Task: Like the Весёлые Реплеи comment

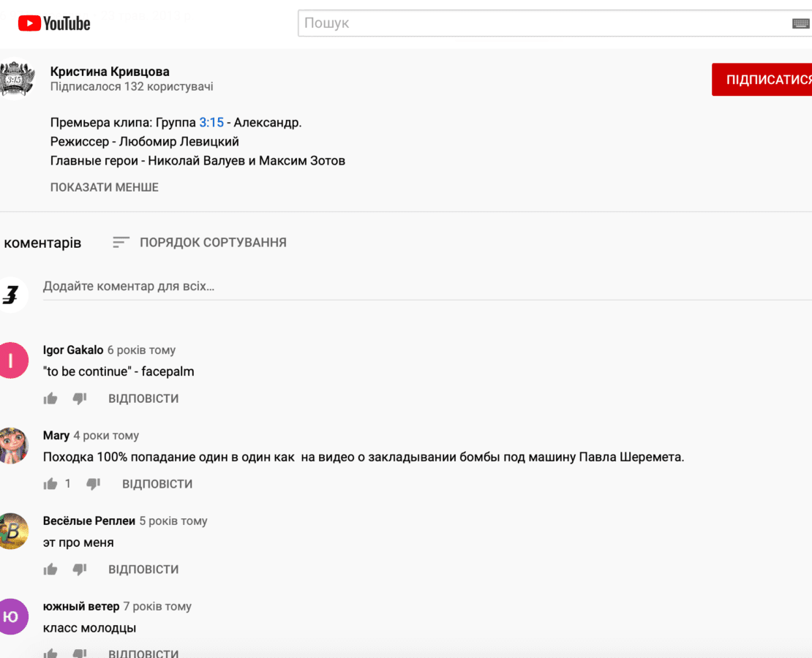Action: point(50,569)
